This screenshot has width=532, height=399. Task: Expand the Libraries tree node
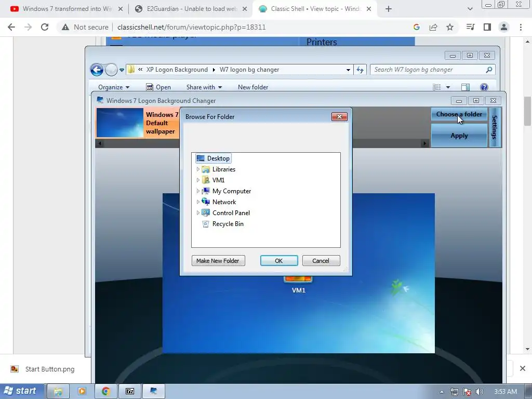tap(198, 169)
